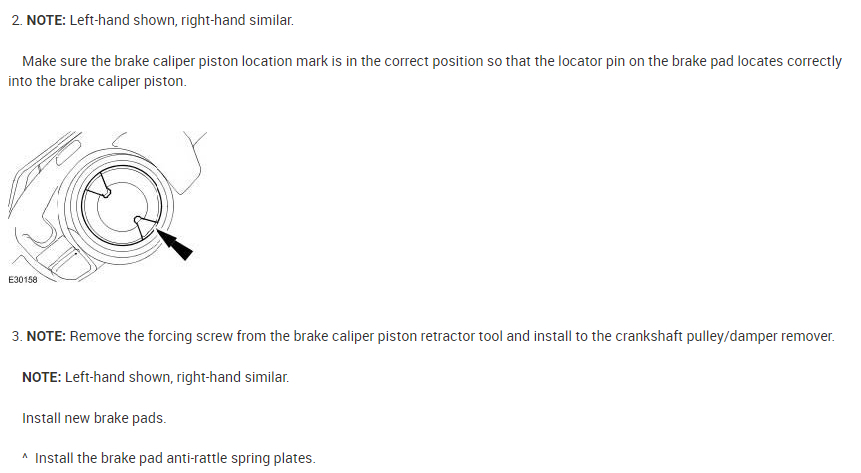Click "Install the brake pad anti-rattle spring plates" text
861x473 pixels.
pyautogui.click(x=175, y=459)
